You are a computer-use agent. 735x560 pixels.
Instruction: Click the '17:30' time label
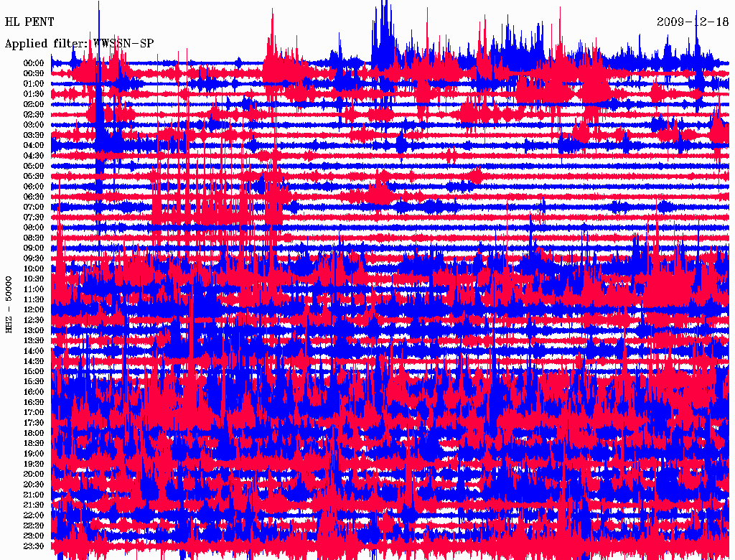pyautogui.click(x=34, y=423)
